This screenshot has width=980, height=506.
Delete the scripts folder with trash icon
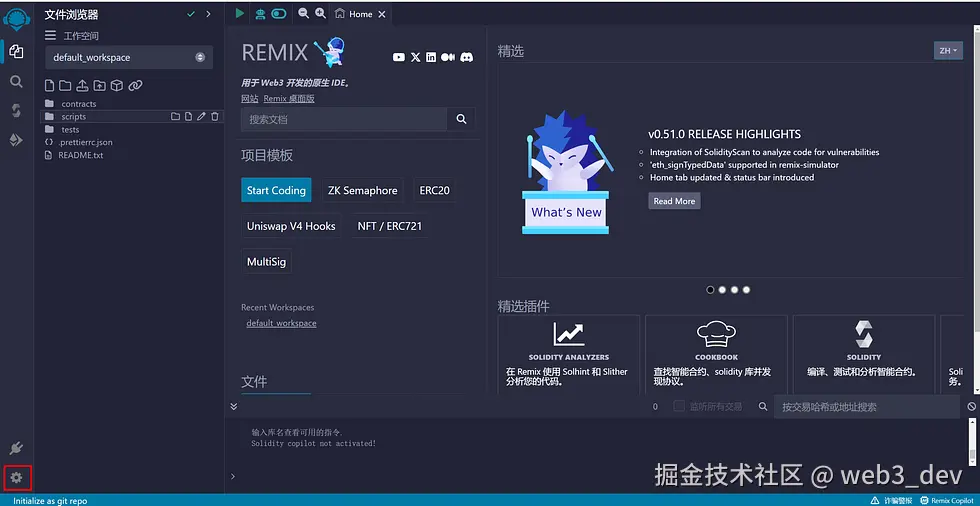click(x=215, y=116)
